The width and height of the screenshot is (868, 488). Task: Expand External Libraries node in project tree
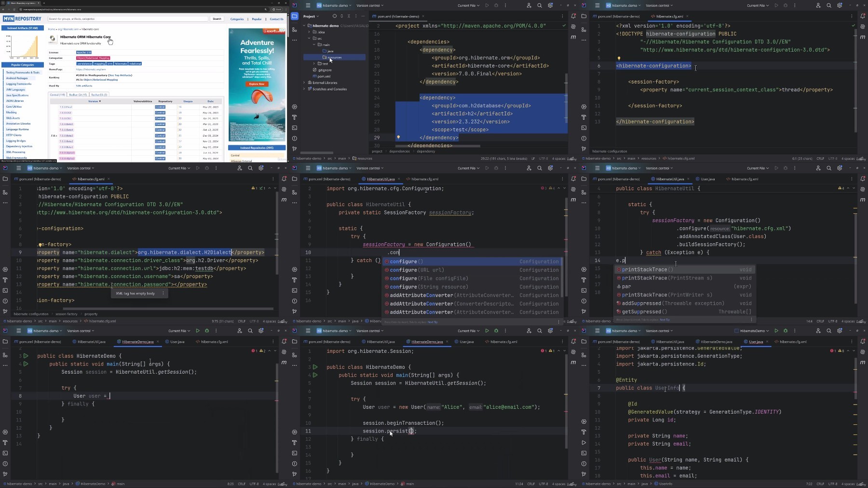tap(304, 83)
